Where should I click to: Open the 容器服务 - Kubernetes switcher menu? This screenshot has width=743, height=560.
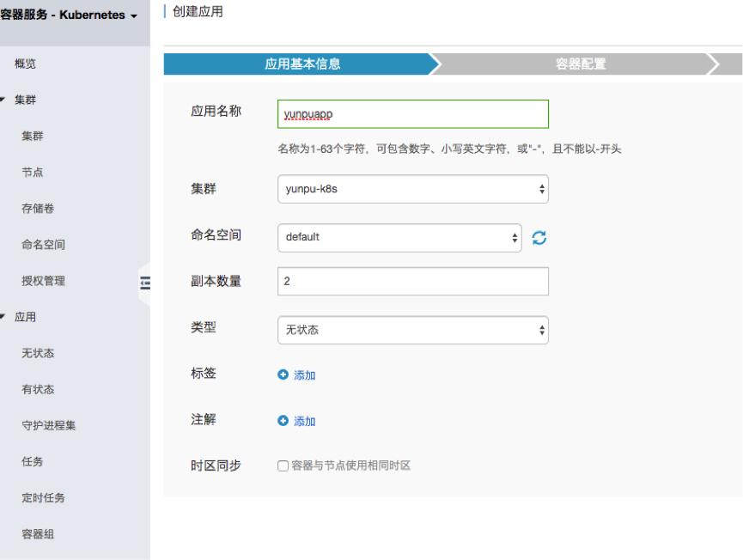point(69,15)
